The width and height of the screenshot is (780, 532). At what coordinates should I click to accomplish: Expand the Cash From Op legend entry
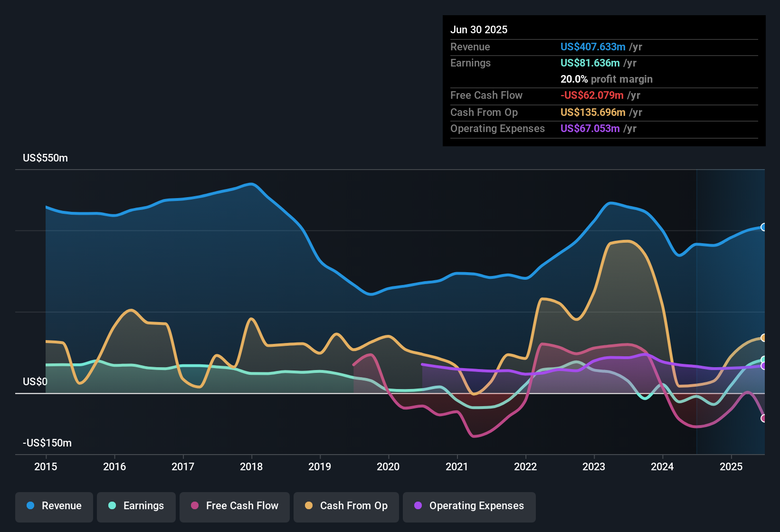click(x=346, y=506)
